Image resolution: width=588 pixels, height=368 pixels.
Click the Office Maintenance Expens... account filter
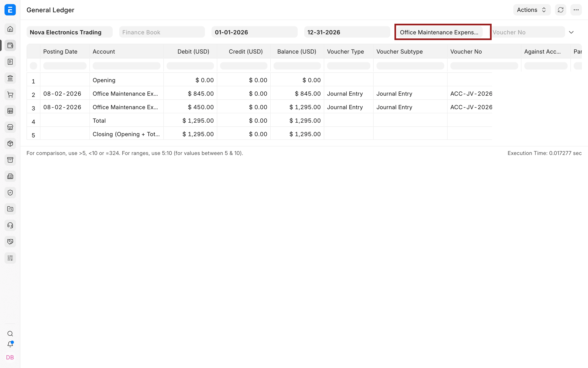440,32
